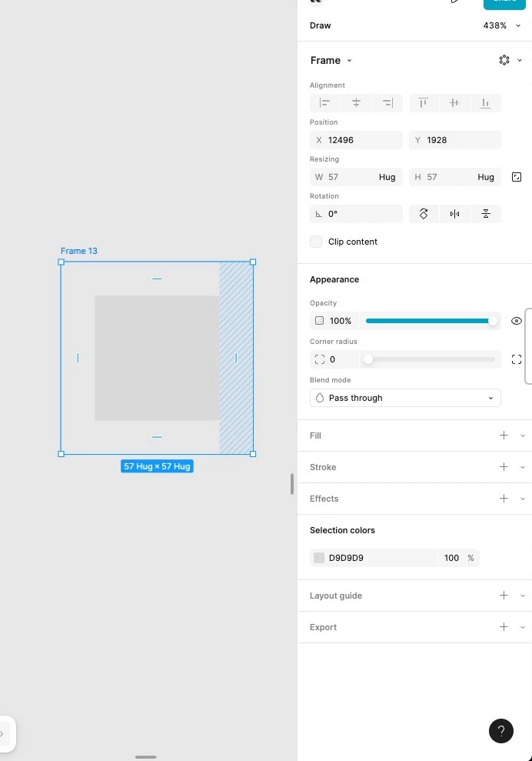
Task: Click the X position field 12496
Action: pos(356,140)
